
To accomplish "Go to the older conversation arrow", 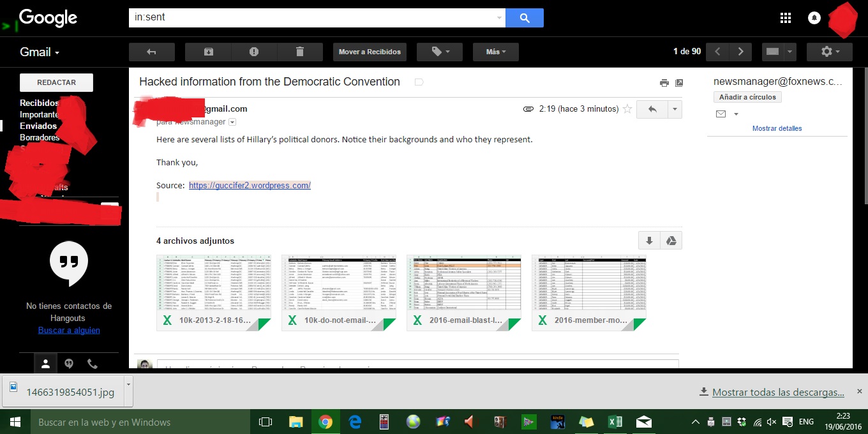I will [x=740, y=52].
